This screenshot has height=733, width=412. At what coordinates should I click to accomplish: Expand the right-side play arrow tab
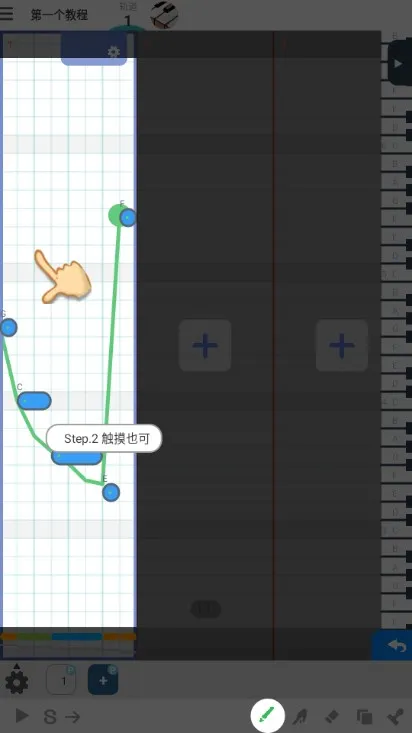point(399,63)
